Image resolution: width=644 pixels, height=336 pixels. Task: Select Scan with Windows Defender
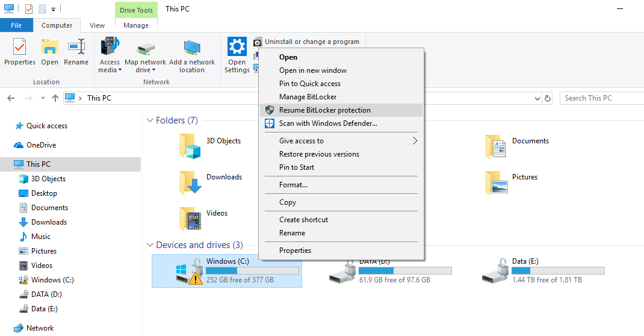(x=341, y=123)
